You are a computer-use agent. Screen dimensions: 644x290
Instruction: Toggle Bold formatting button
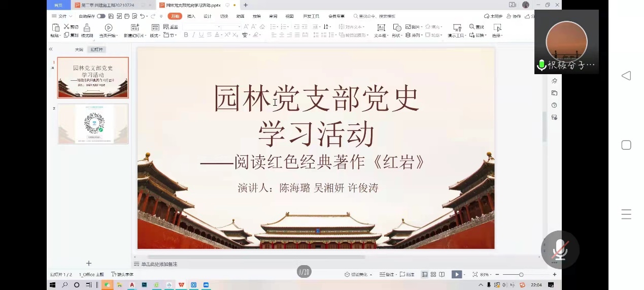point(186,35)
